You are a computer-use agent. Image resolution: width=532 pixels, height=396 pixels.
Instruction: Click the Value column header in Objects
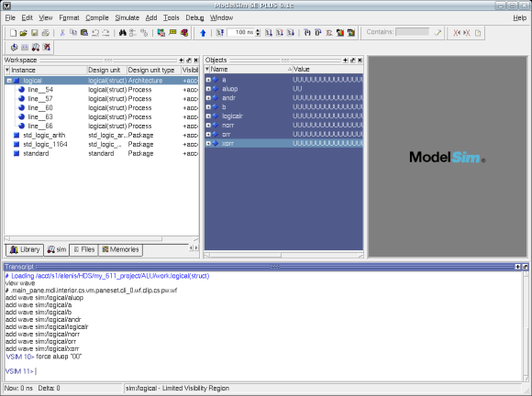tap(327, 69)
